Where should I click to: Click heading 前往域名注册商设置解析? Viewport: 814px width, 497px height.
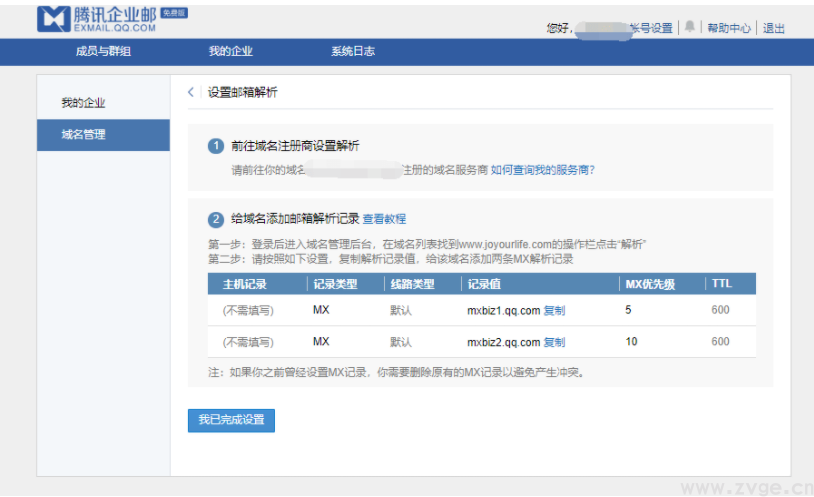295,146
